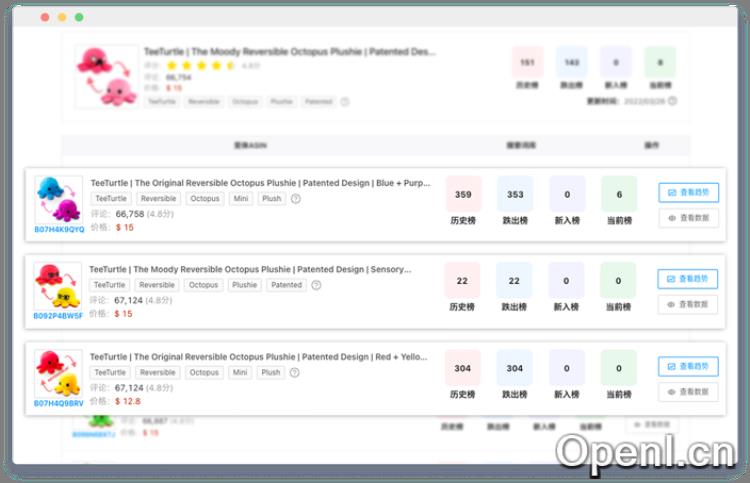
Task: Click help icon after Plush tag in Red + Yellow row
Action: (x=296, y=372)
